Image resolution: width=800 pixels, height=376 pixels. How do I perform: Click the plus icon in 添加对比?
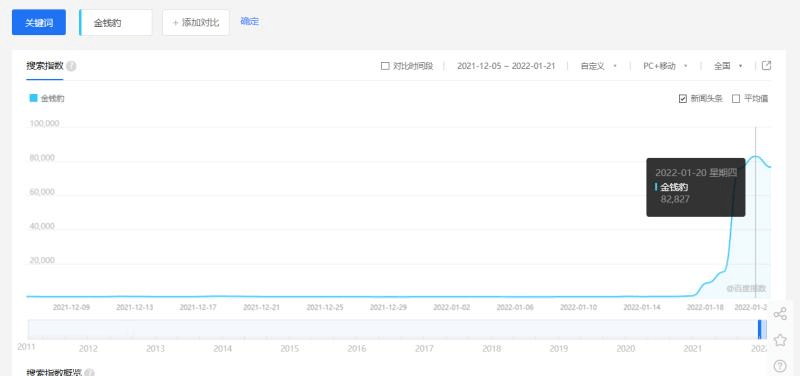pyautogui.click(x=176, y=23)
